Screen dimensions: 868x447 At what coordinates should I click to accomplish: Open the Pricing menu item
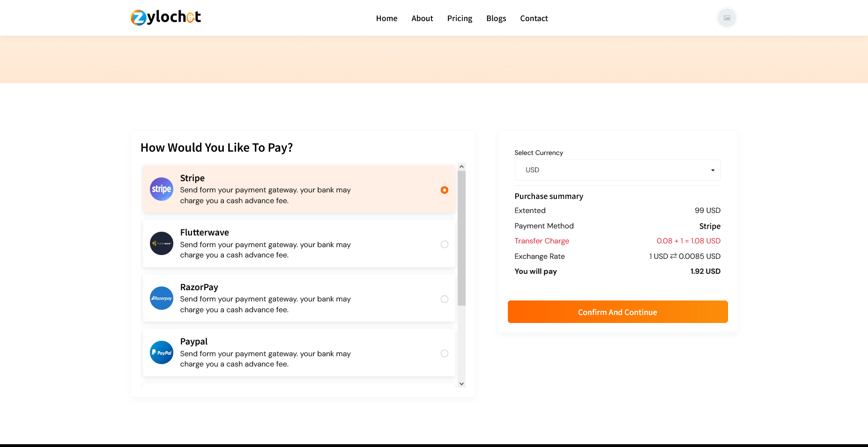(460, 18)
